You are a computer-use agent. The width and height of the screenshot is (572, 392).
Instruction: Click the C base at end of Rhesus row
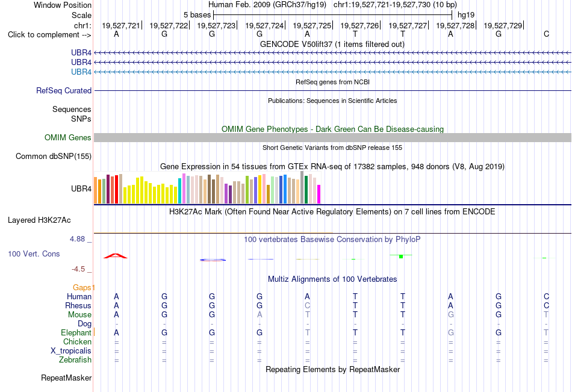click(546, 305)
